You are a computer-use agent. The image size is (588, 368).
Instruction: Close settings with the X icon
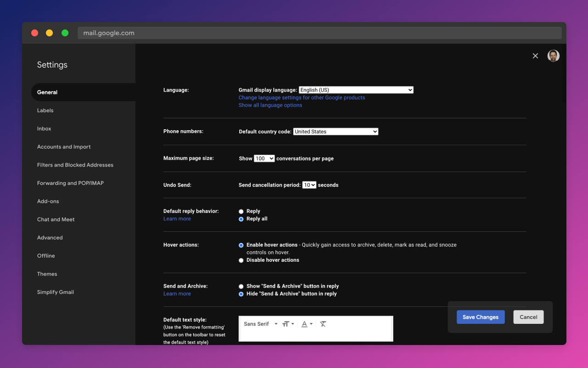point(535,56)
